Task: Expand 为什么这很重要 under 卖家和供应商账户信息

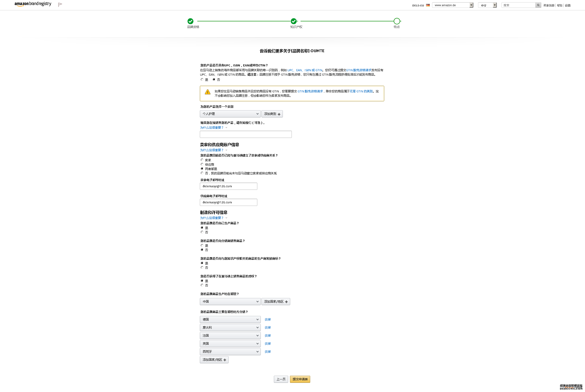Action: 212,150
